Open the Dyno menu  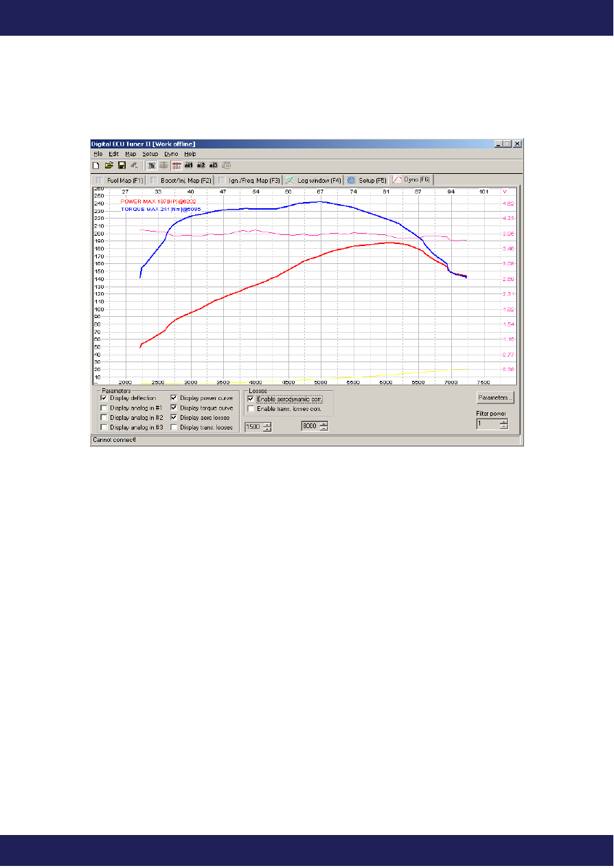[170, 154]
